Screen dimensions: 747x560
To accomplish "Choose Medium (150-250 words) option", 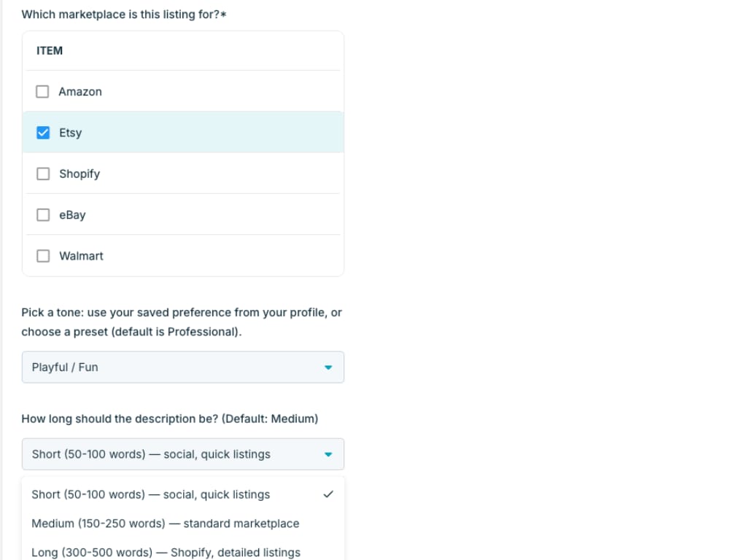I will pos(166,524).
